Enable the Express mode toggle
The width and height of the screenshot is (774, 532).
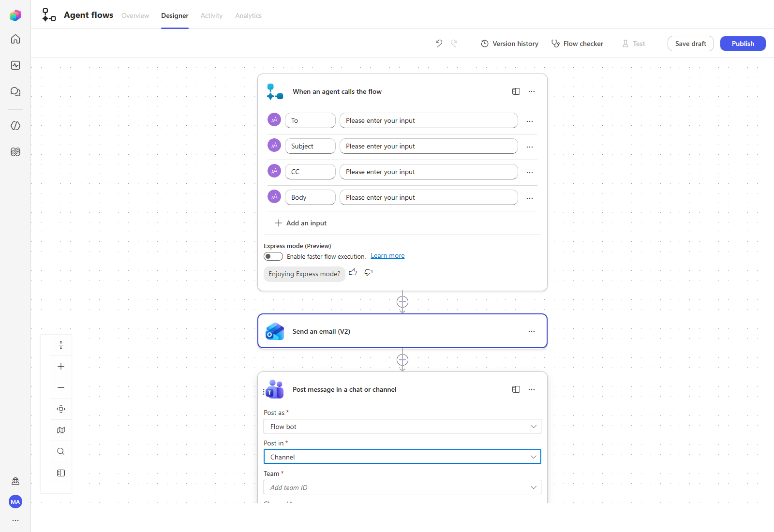[x=273, y=256]
